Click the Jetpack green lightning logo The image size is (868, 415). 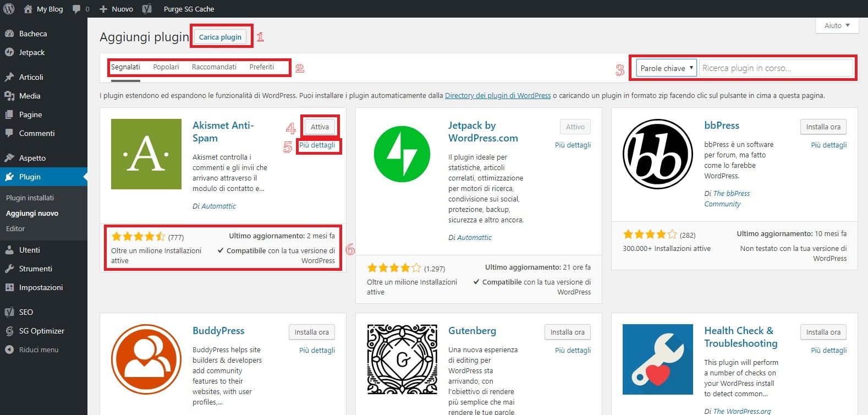pos(402,154)
